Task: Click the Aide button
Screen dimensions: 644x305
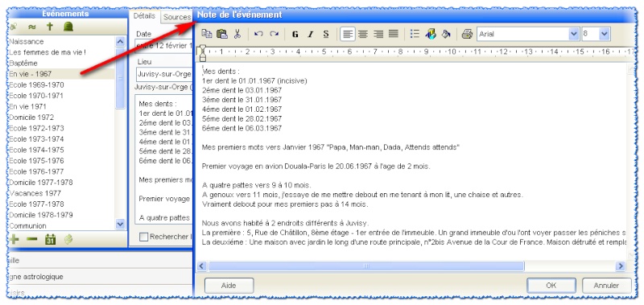Action: click(229, 286)
